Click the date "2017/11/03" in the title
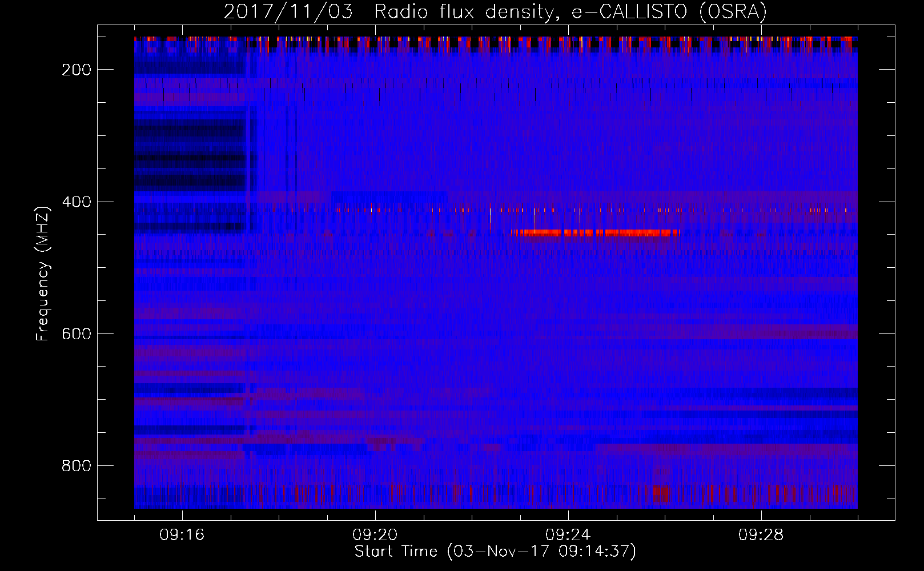This screenshot has height=571, width=924. 288,12
